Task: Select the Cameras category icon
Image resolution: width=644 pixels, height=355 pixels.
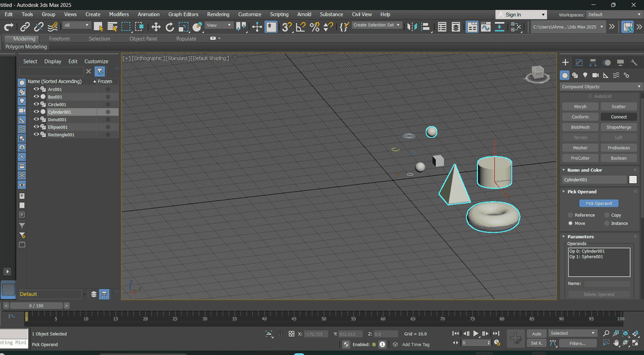Action: point(595,75)
